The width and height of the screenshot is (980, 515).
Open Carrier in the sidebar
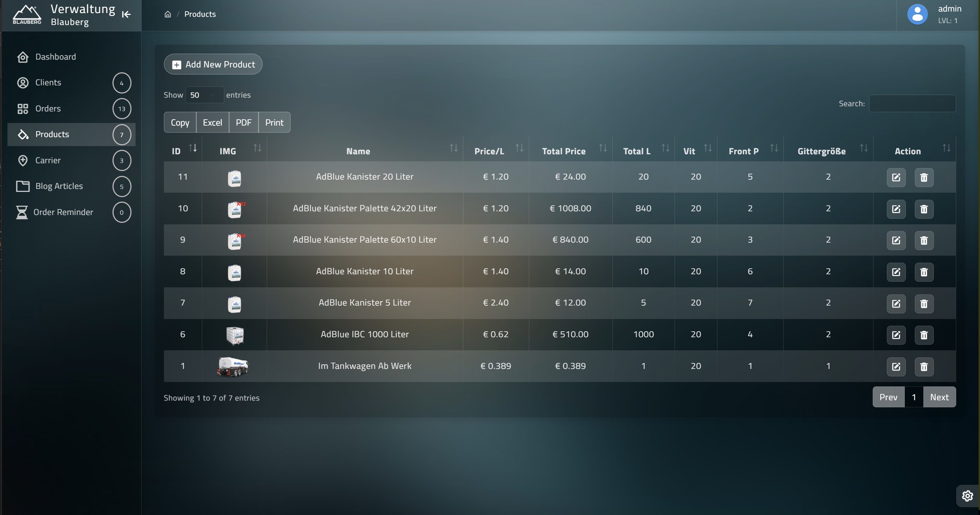coord(72,160)
